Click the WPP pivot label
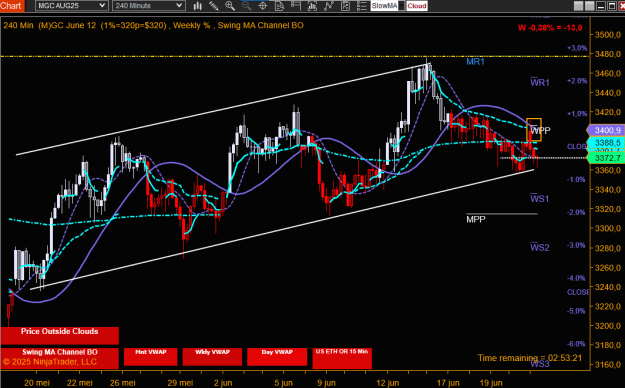The height and width of the screenshot is (388, 625). coord(540,130)
